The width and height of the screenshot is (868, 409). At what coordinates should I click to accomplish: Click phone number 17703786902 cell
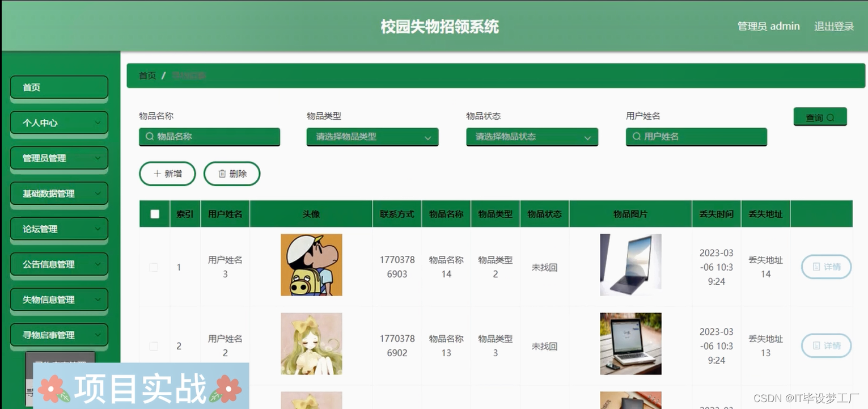(397, 345)
